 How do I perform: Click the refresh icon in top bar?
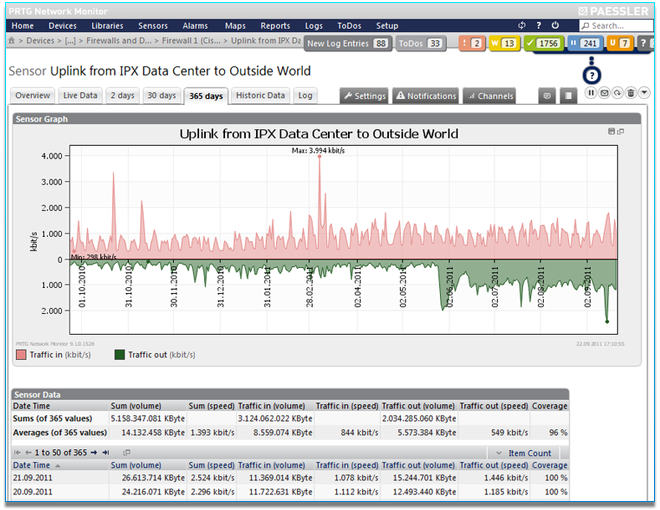click(x=522, y=25)
